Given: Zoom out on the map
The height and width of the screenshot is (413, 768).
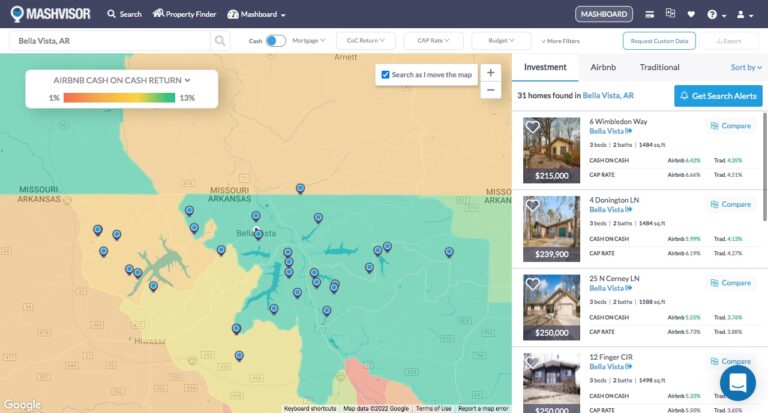Looking at the screenshot, I should click(490, 90).
